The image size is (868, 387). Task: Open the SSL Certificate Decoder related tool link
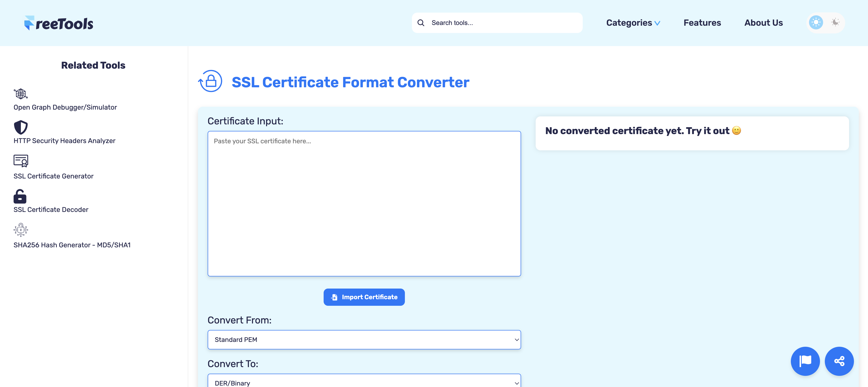tap(50, 210)
